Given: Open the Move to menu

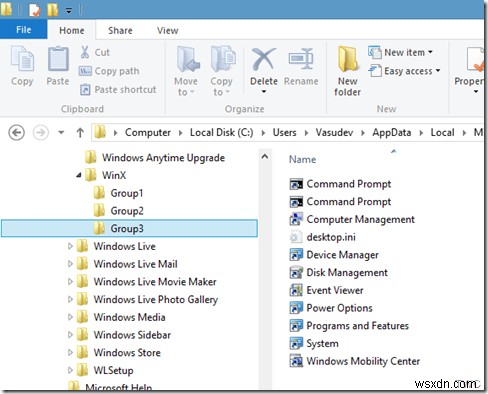Looking at the screenshot, I should click(186, 72).
